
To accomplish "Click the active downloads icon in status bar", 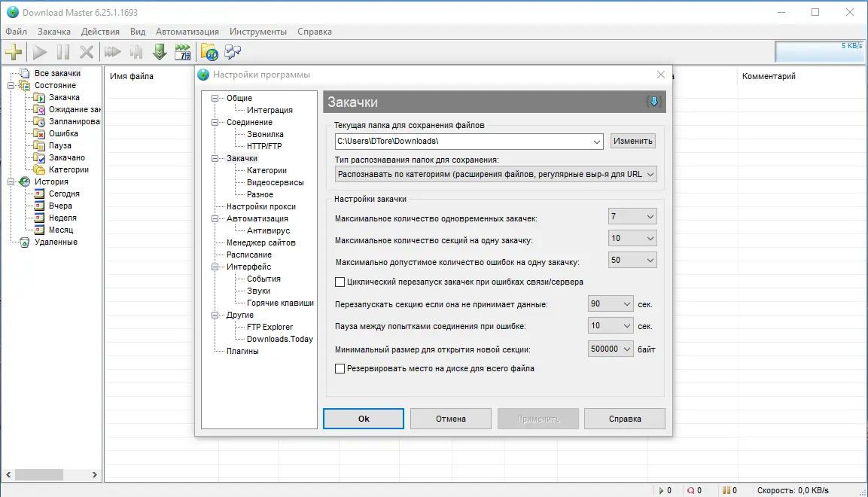I will [661, 490].
